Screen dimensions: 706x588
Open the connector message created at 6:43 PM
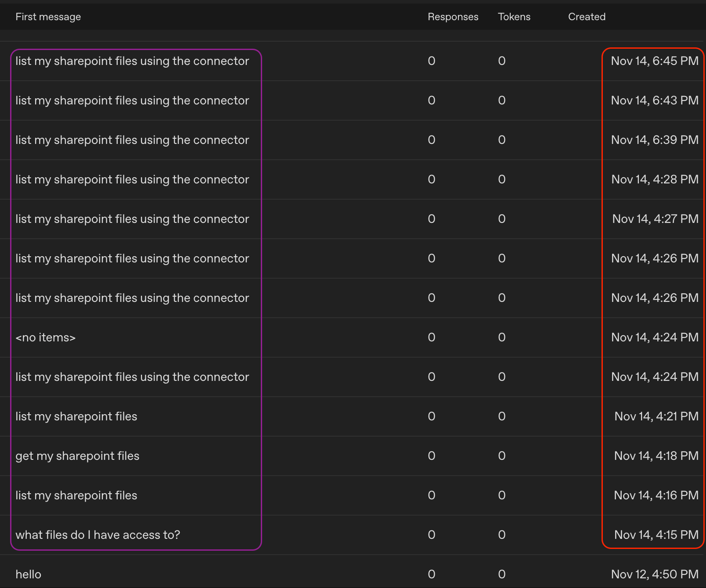pos(132,100)
